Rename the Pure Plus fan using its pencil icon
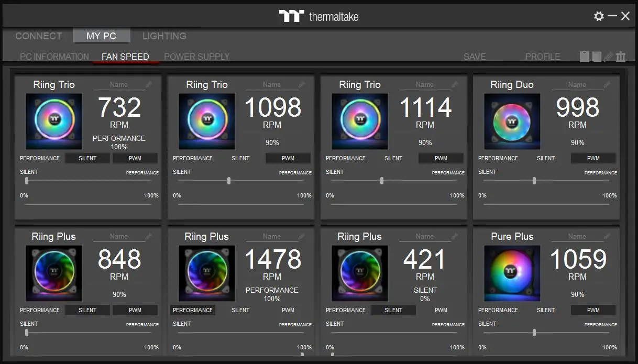 click(x=607, y=236)
